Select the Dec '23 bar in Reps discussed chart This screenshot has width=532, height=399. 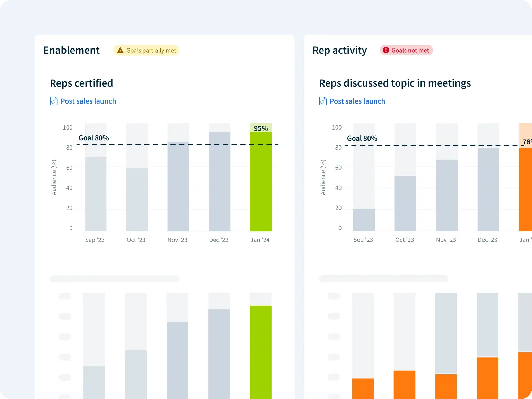(488, 189)
